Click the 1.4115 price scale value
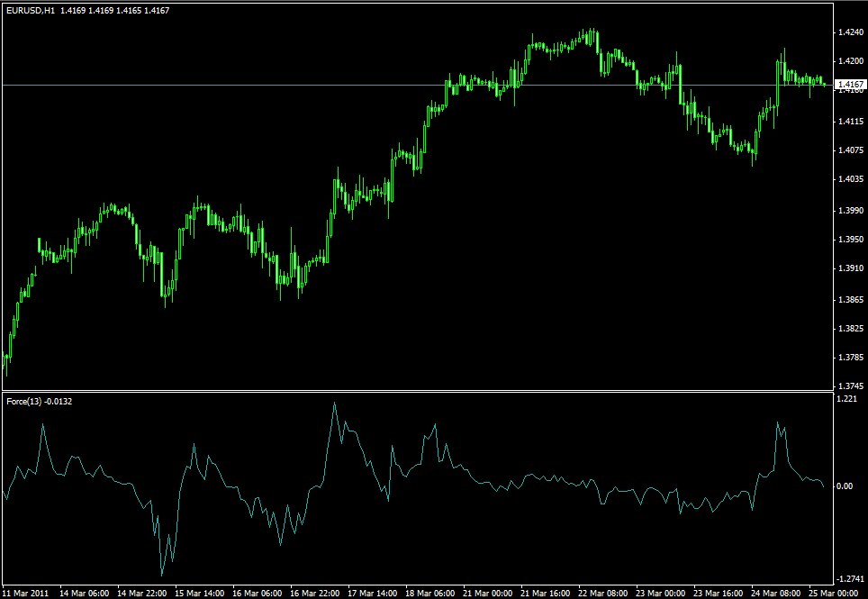 pyautogui.click(x=851, y=122)
